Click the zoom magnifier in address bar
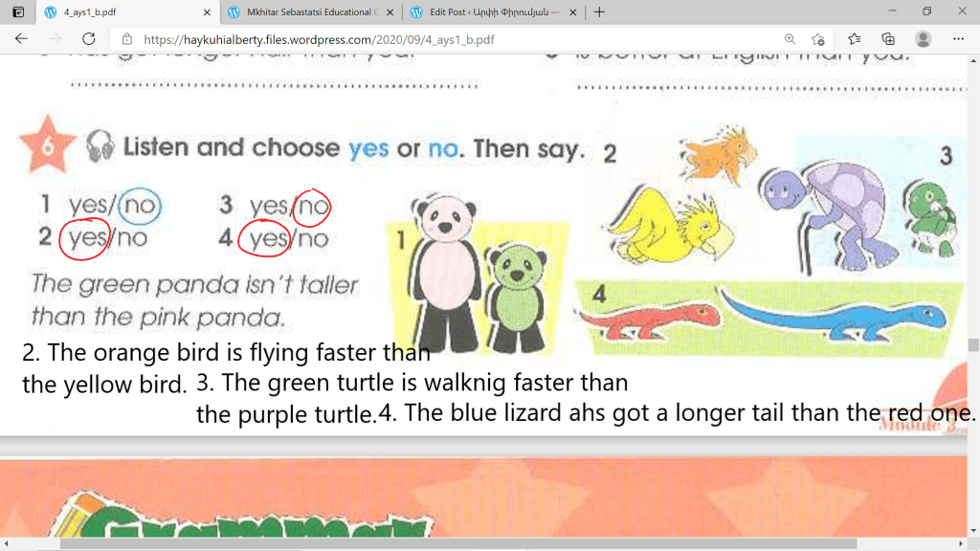Viewport: 980px width, 551px height. (790, 39)
